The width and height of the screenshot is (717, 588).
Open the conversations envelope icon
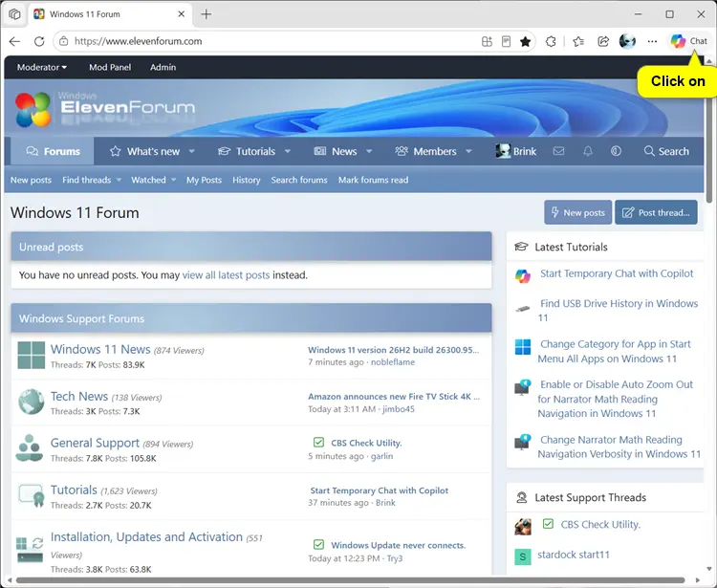pyautogui.click(x=558, y=151)
